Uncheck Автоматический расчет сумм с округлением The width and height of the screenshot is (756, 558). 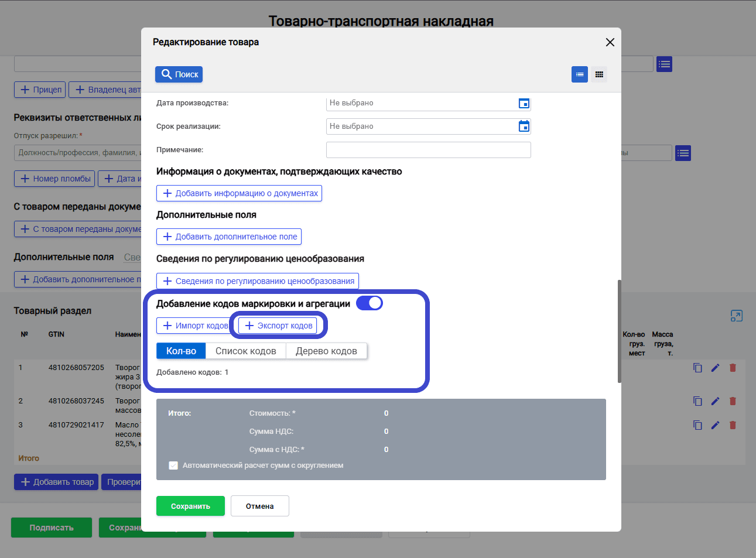coord(173,465)
